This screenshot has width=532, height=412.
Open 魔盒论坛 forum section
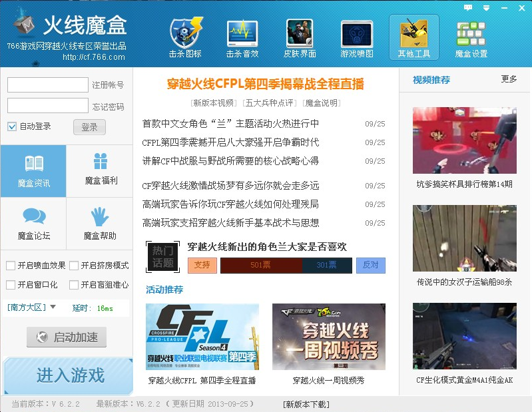(x=33, y=224)
